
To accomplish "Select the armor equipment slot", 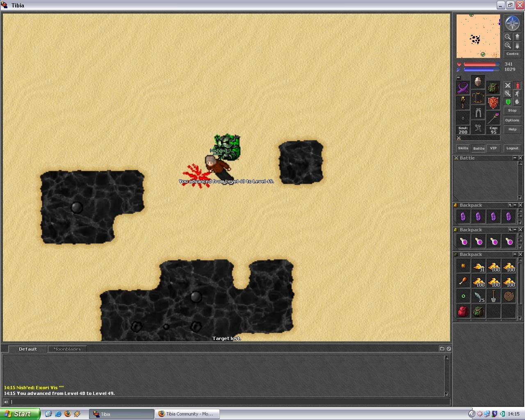I will tap(478, 97).
